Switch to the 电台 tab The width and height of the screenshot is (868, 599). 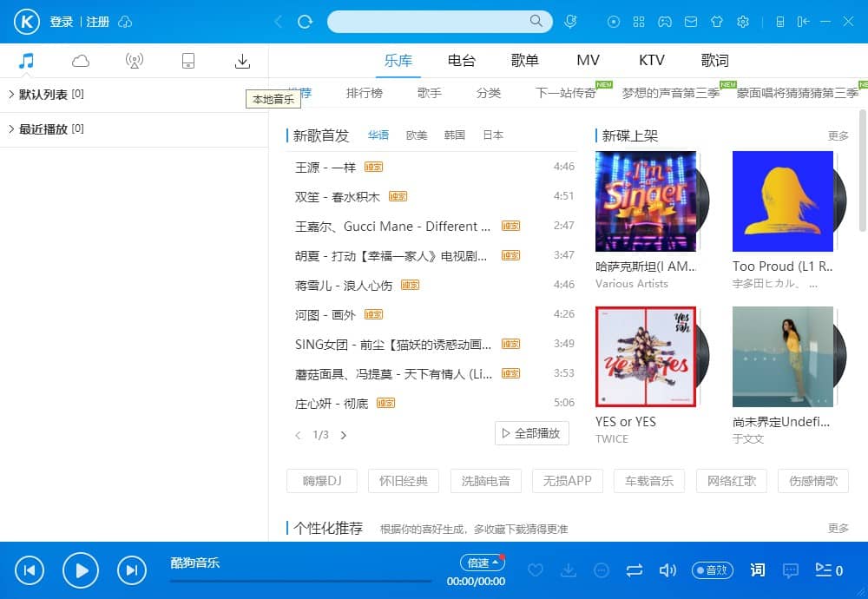[x=461, y=61]
